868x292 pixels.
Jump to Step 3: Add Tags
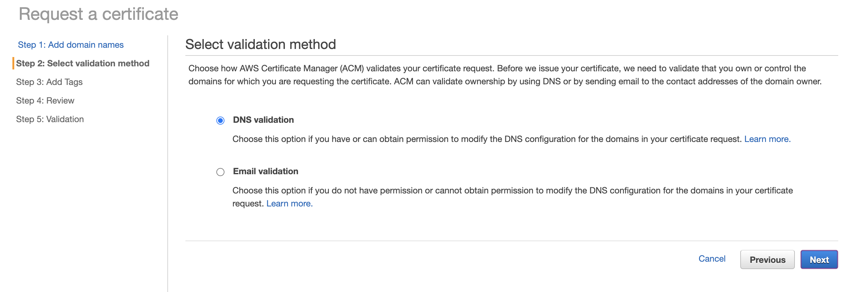coord(49,82)
